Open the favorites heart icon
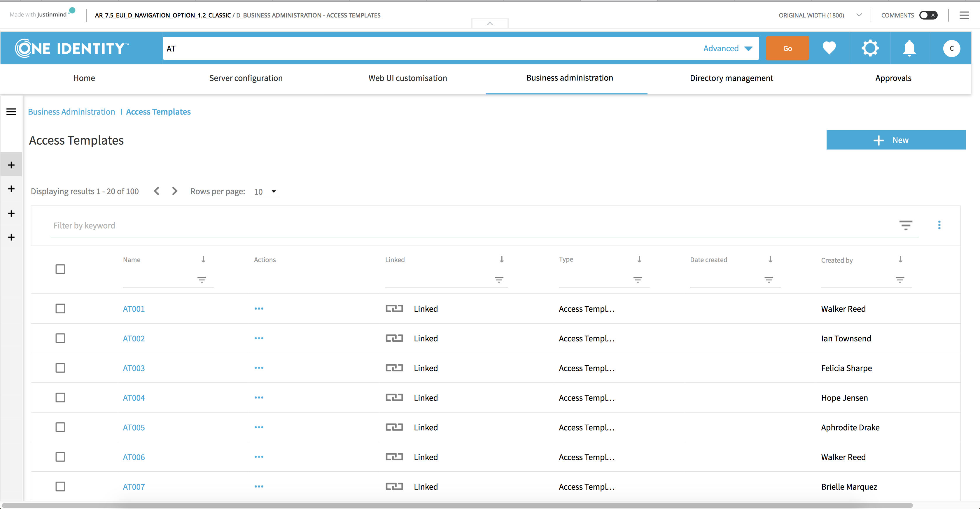The width and height of the screenshot is (980, 509). (x=829, y=48)
